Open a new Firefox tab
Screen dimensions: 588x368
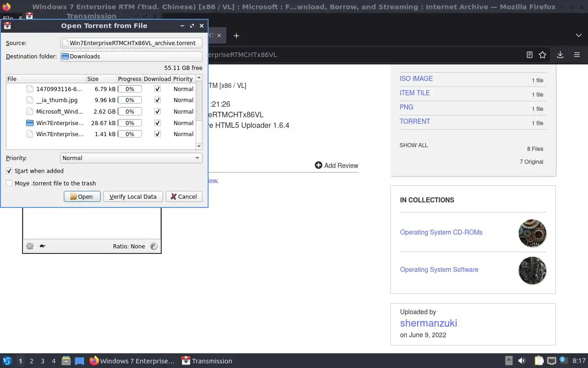point(236,35)
